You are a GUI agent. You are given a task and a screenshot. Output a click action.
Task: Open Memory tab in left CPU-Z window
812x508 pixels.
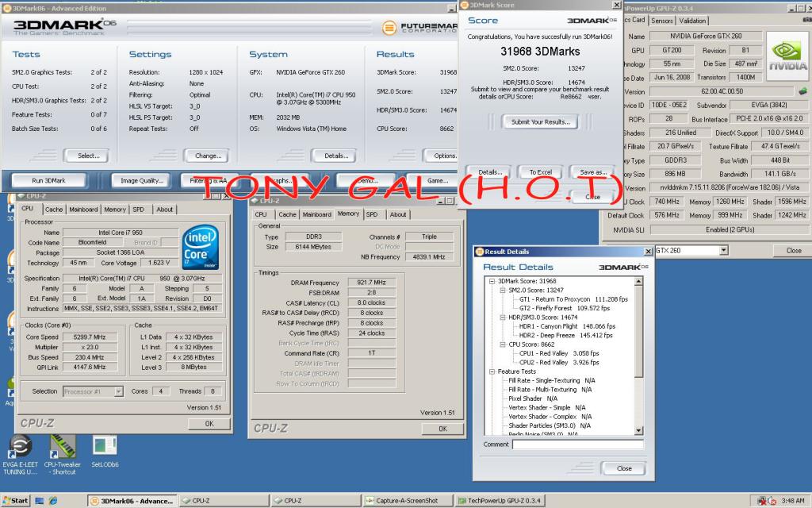coord(115,210)
